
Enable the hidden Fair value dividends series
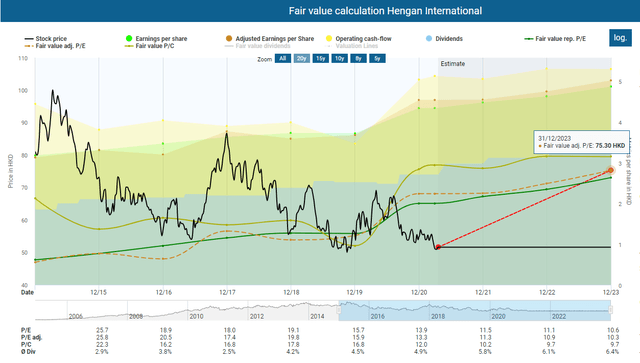pyautogui.click(x=258, y=46)
